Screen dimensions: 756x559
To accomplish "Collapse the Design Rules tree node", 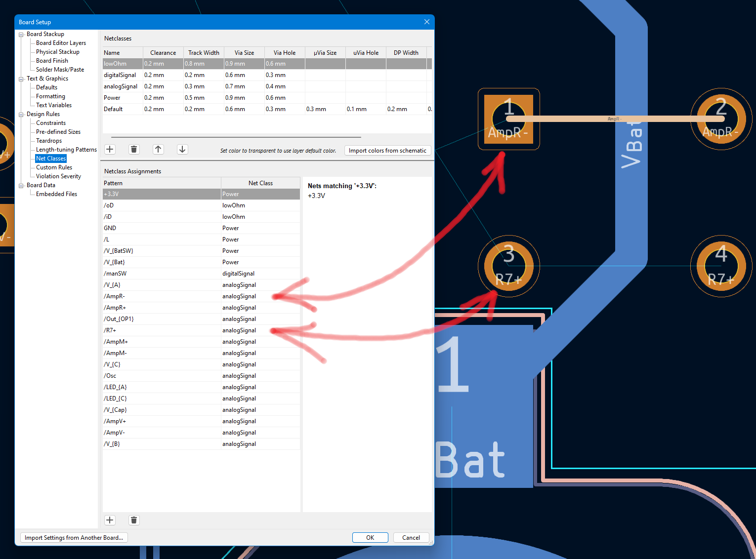I will click(x=21, y=115).
